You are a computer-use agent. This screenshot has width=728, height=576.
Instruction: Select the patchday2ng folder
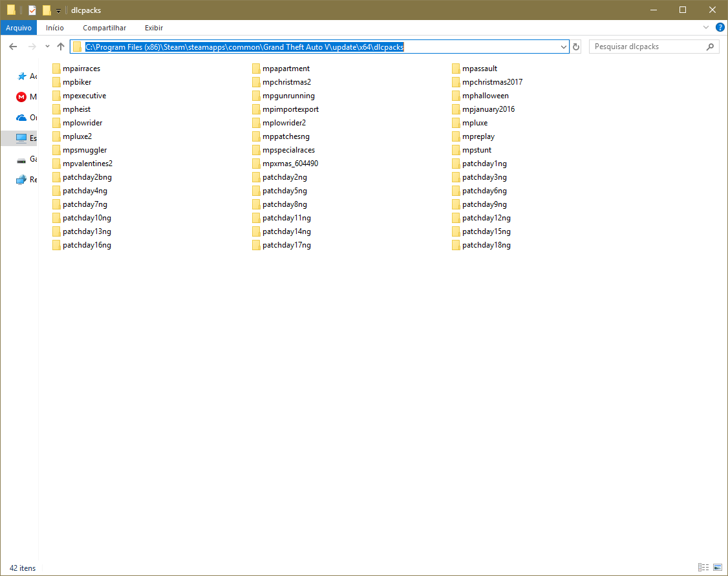point(280,177)
